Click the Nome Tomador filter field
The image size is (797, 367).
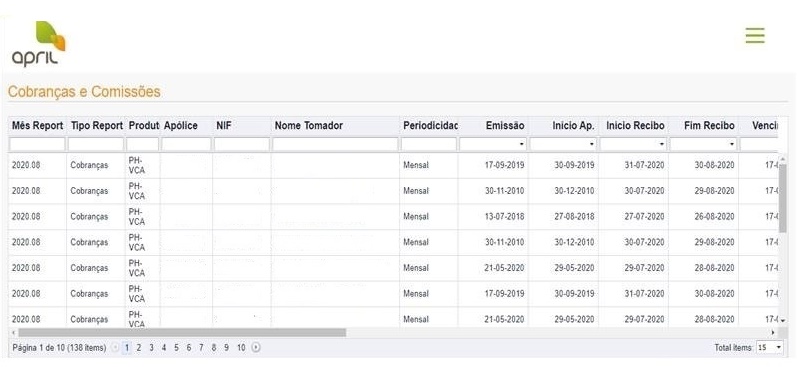point(335,145)
